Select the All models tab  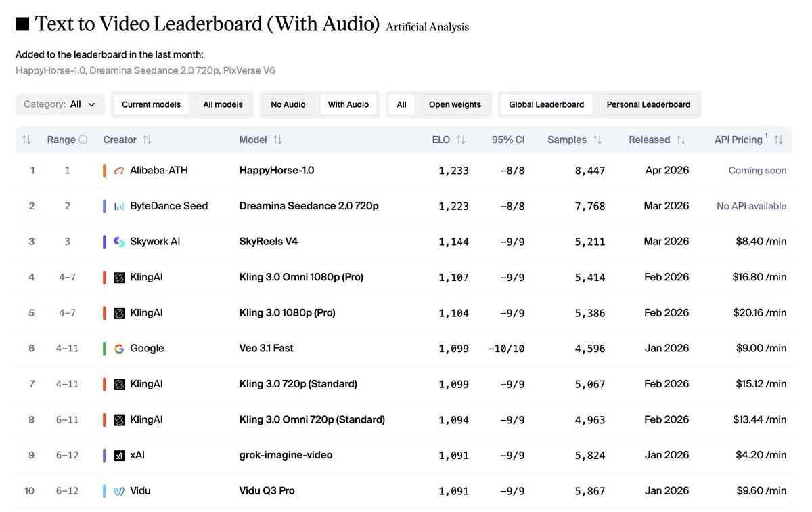pos(223,104)
